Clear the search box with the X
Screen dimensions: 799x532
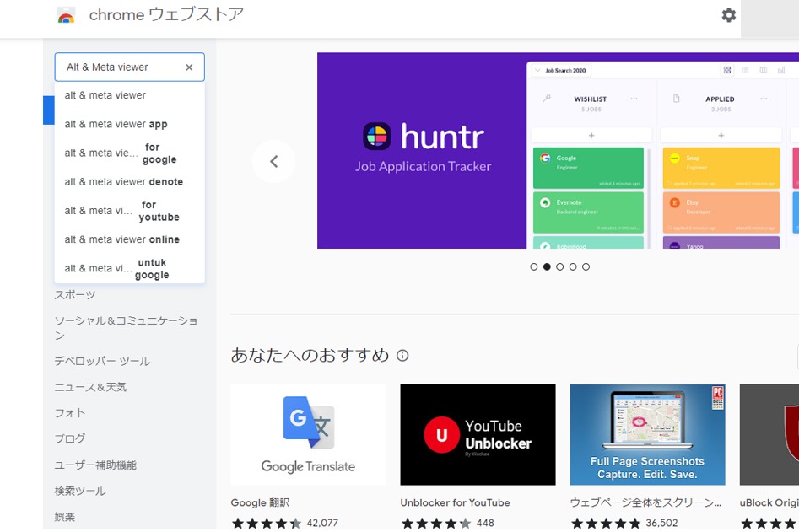pos(189,67)
